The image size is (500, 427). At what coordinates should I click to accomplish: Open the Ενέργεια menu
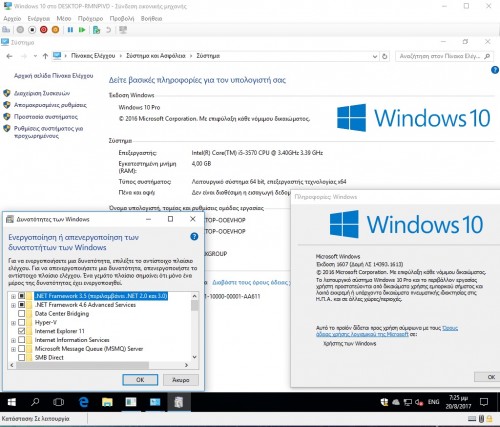pos(38,19)
